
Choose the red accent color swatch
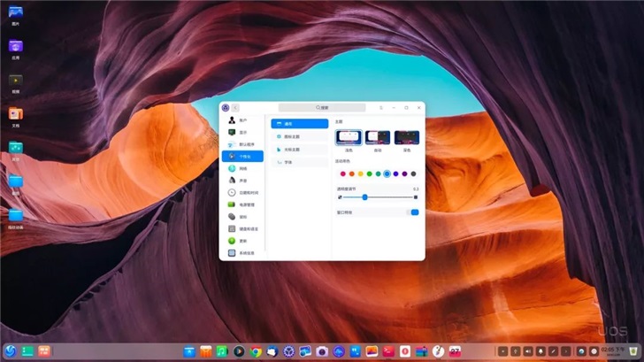[x=341, y=173]
